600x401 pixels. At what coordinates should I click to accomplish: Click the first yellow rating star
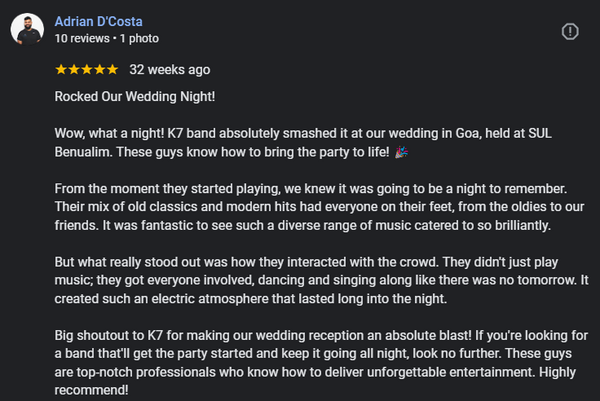point(61,70)
